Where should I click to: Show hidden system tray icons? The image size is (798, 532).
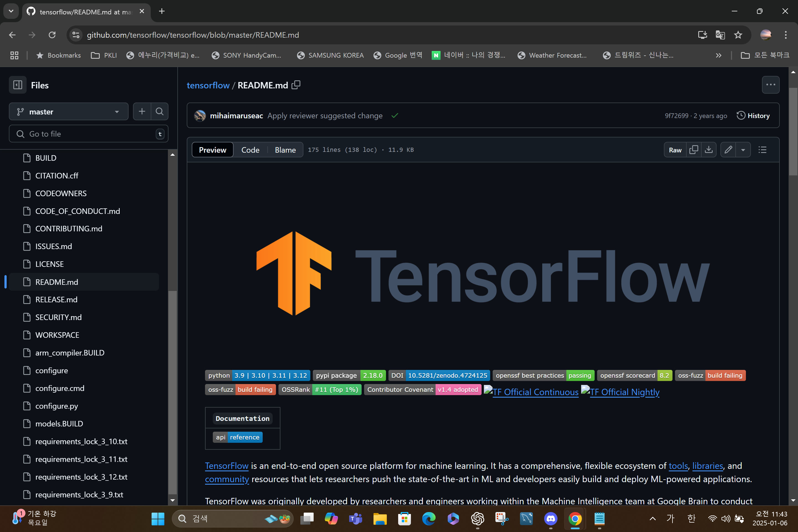652,518
